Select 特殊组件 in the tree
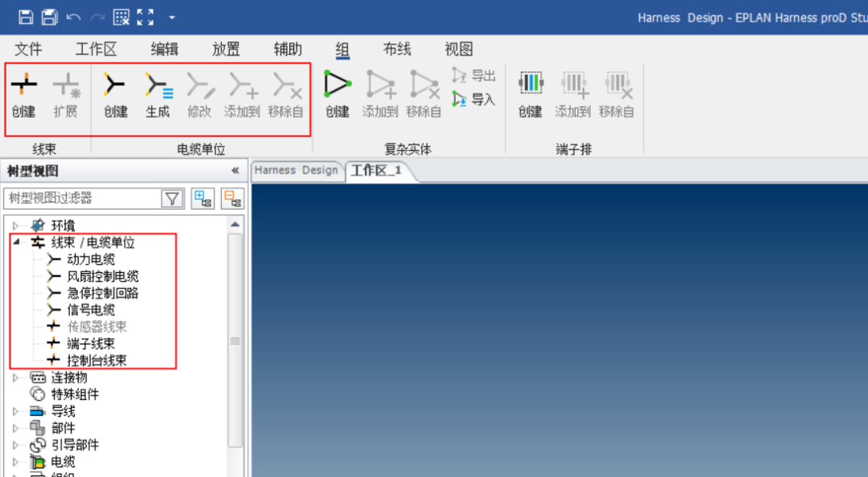 pyautogui.click(x=76, y=394)
